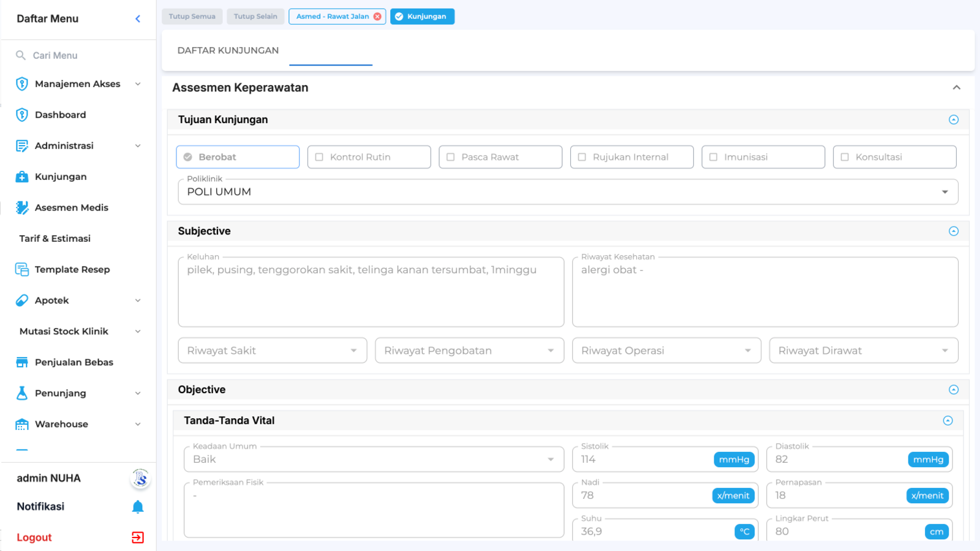980x551 pixels.
Task: Collapse the Daftar Menu sidebar arrow
Action: (x=138, y=19)
